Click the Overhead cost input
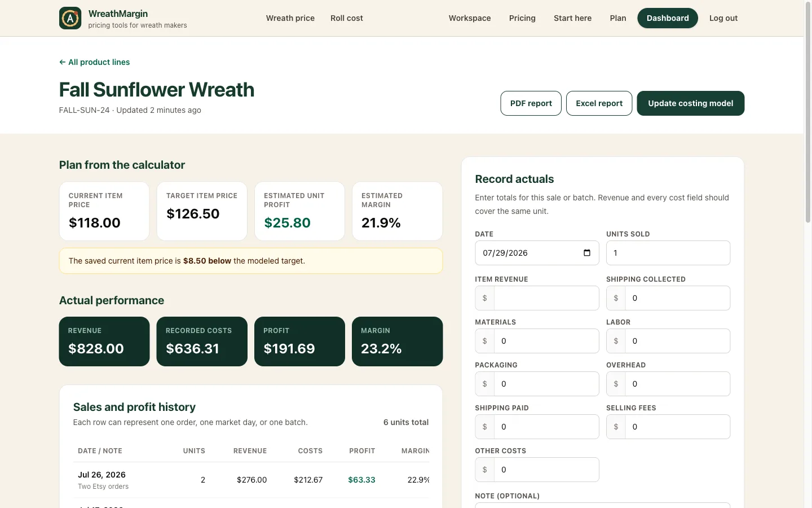Viewport: 812px width, 508px height. [x=678, y=384]
